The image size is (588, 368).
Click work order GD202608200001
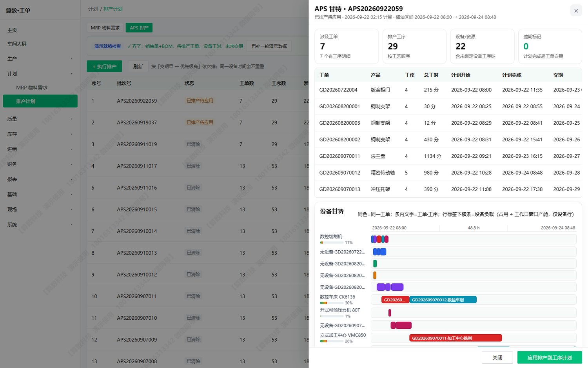pos(339,106)
